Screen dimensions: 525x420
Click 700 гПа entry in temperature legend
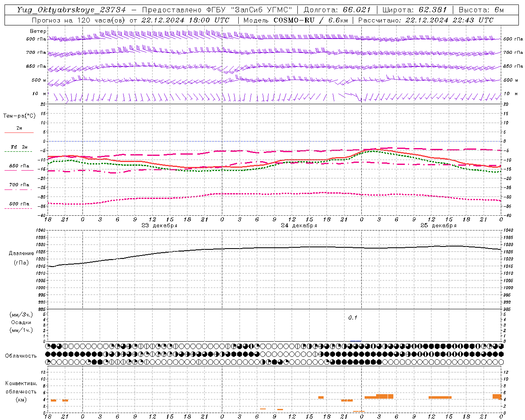click(x=19, y=185)
